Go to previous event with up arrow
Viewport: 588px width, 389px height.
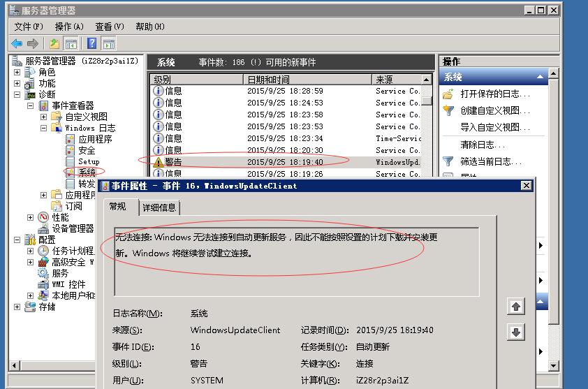tap(516, 307)
